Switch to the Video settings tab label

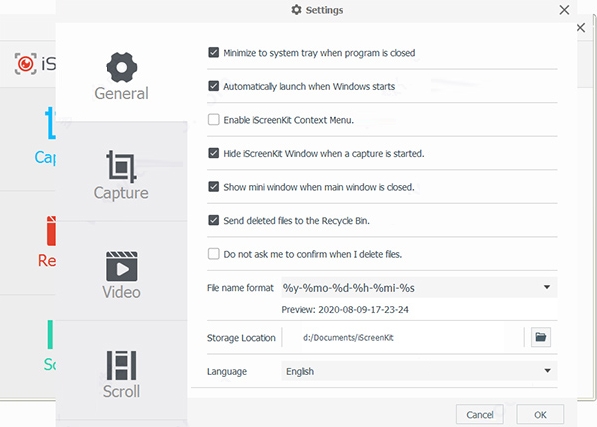(121, 292)
